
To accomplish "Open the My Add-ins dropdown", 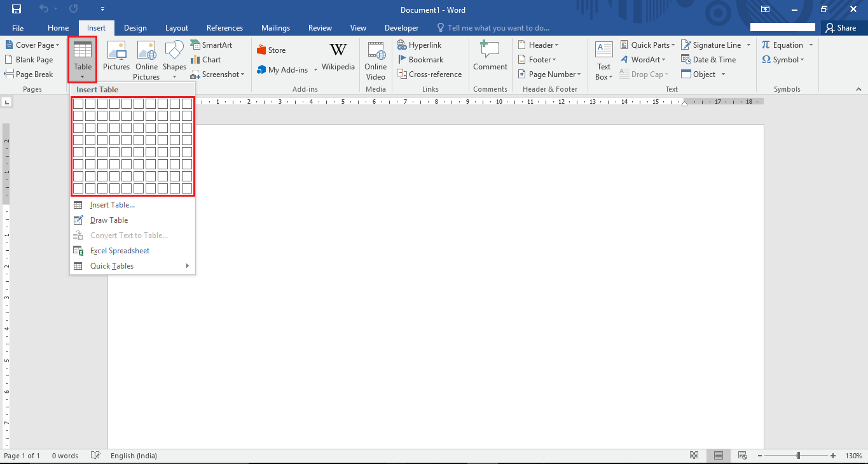I will [x=287, y=70].
